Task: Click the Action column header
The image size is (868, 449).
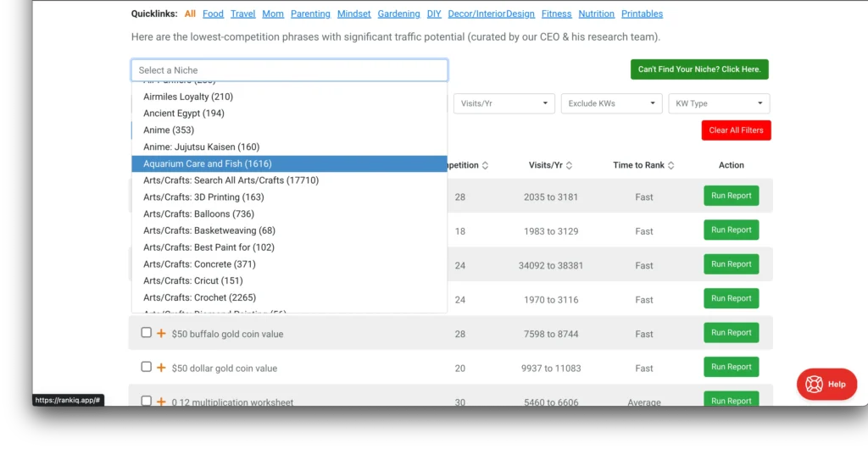Action: [x=732, y=165]
